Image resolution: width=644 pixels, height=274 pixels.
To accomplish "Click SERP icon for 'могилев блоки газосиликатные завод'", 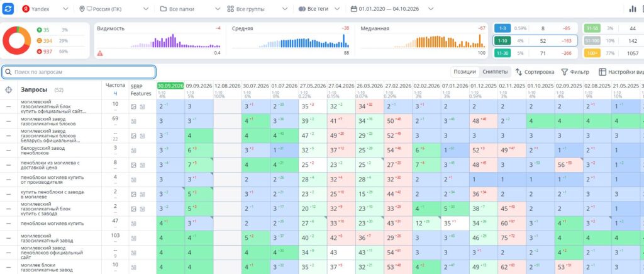I will click(133, 268).
